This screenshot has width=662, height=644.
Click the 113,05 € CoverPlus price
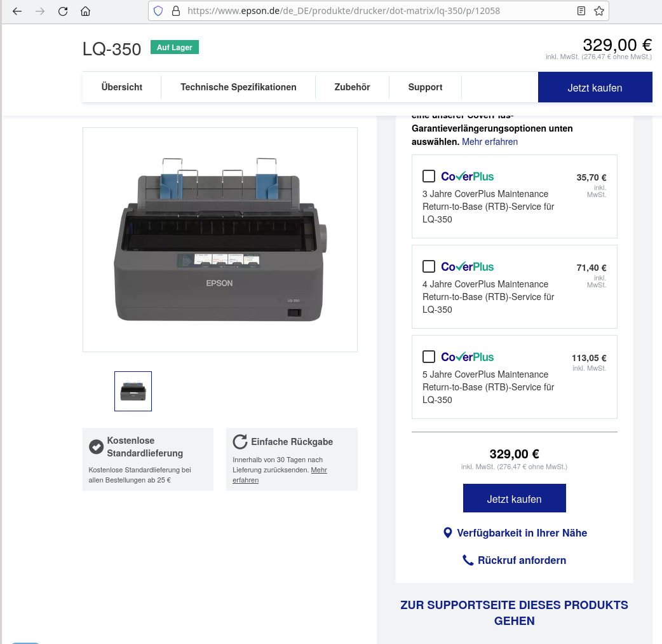click(589, 358)
